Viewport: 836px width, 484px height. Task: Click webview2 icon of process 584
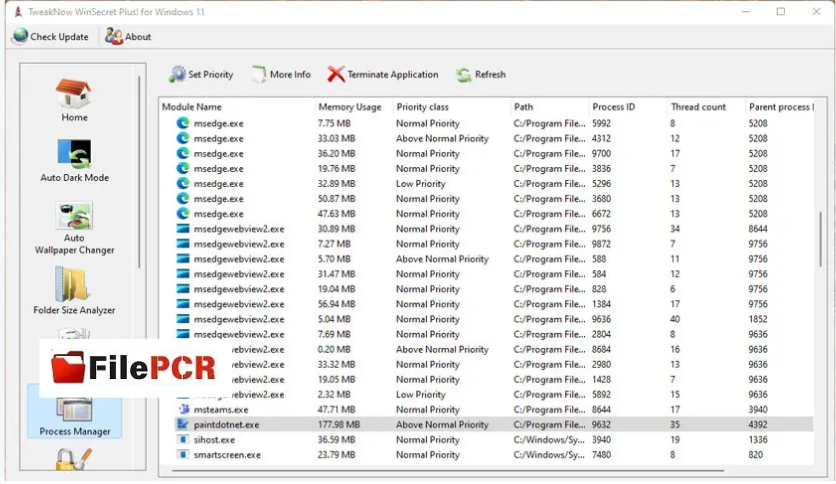[183, 274]
